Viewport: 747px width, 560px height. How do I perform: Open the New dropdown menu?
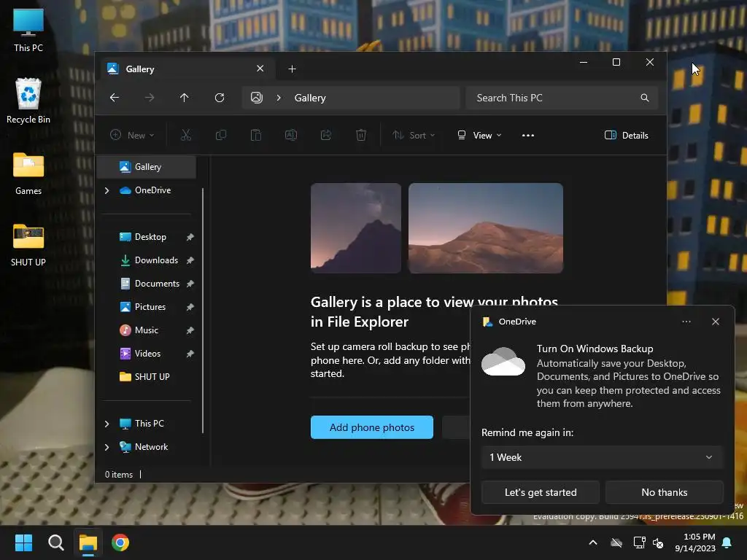pos(132,135)
